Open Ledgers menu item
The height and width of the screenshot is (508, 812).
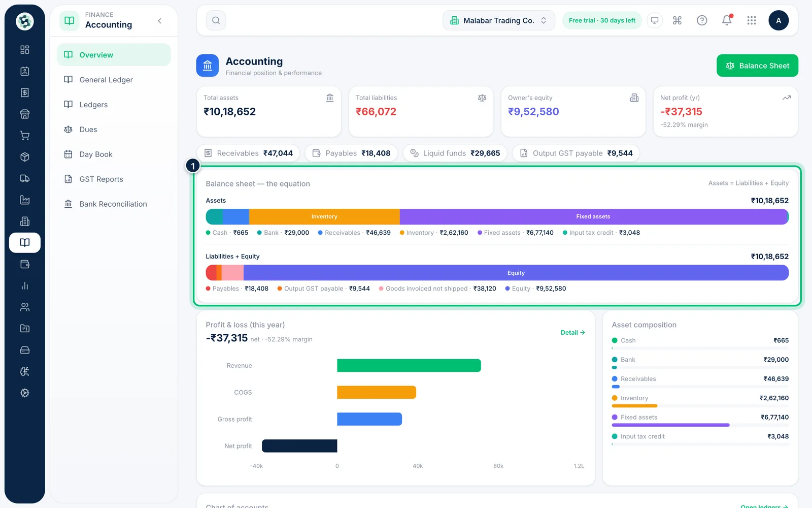(114, 105)
